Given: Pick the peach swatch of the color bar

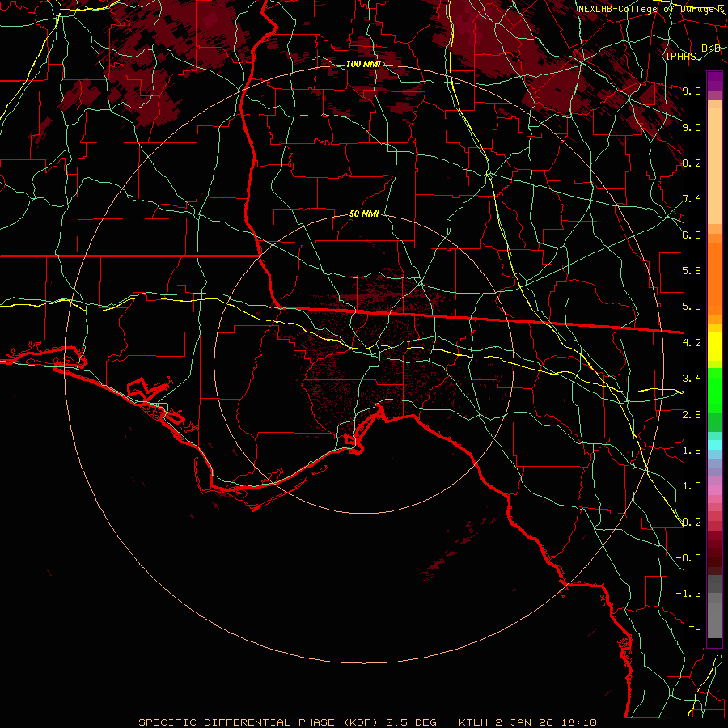Looking at the screenshot, I should [x=714, y=166].
